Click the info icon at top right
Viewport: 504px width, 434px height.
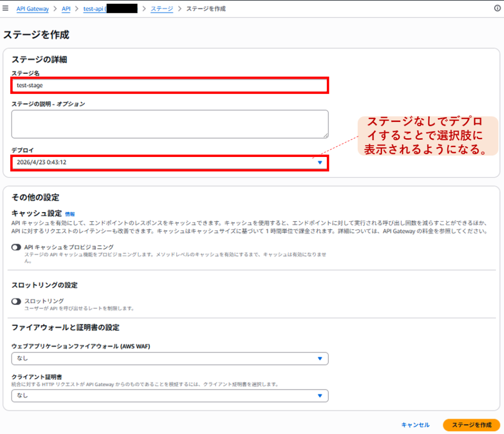497,8
